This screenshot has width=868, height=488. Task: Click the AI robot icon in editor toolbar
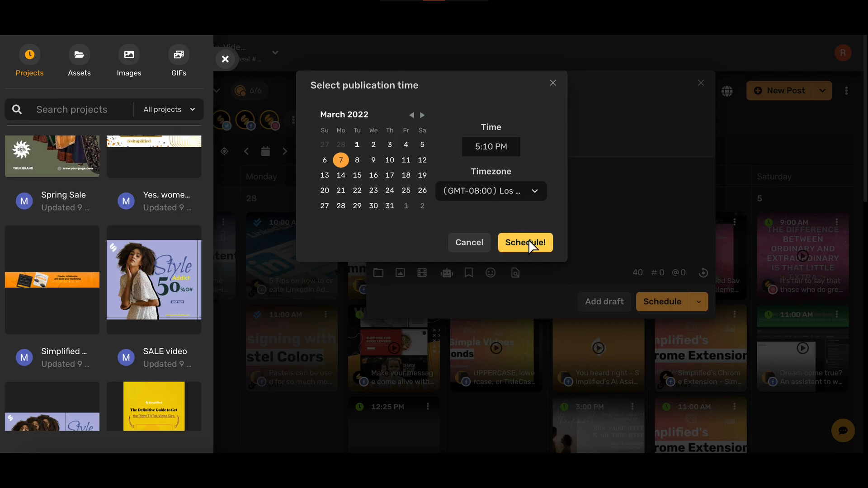point(447,272)
